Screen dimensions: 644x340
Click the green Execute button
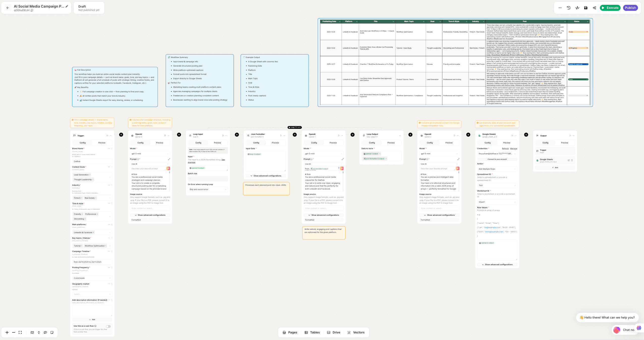coord(610,8)
